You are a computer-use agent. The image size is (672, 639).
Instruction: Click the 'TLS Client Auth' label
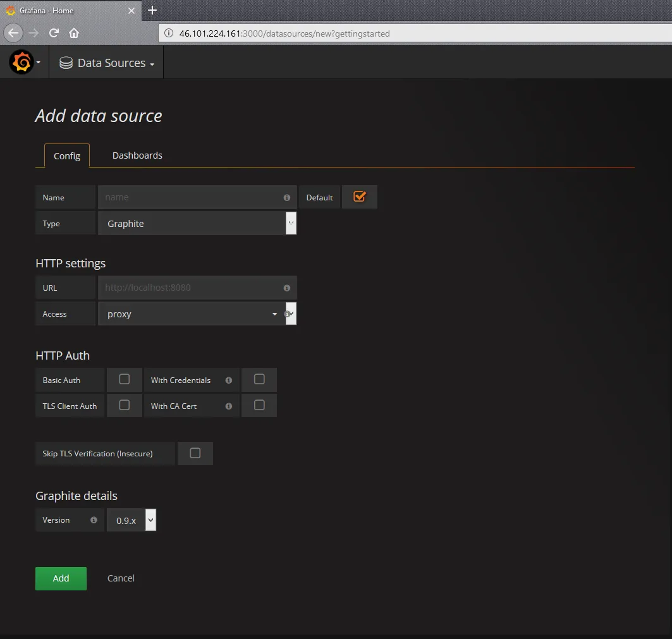pos(70,406)
